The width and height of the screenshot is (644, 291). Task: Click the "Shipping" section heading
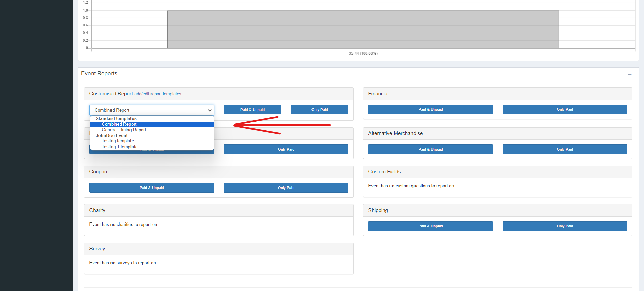click(378, 210)
